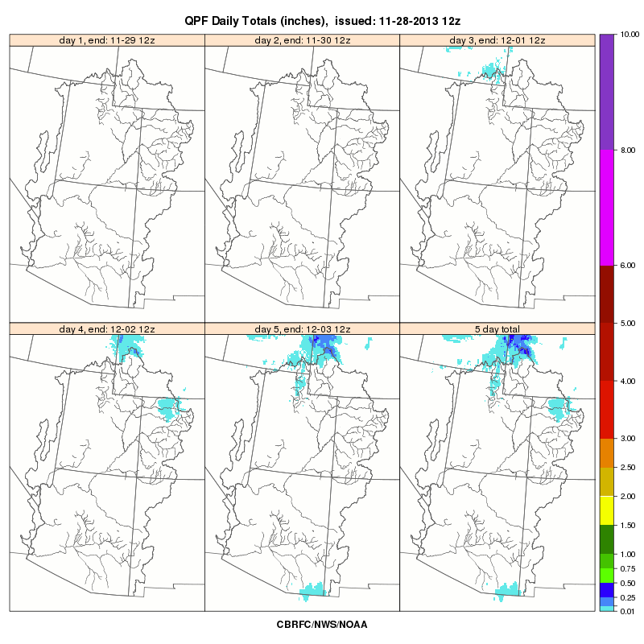Pick the gold 2.00–2.50 legend color

[607, 481]
